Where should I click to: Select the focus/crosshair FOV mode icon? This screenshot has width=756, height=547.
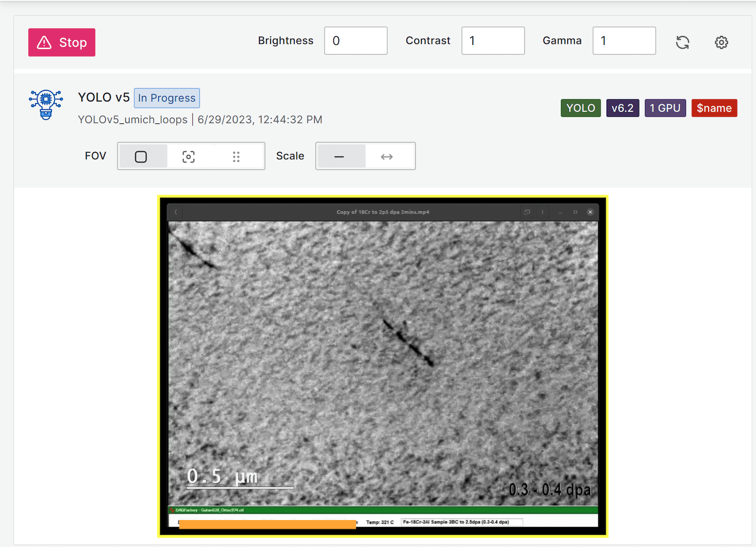(x=189, y=156)
